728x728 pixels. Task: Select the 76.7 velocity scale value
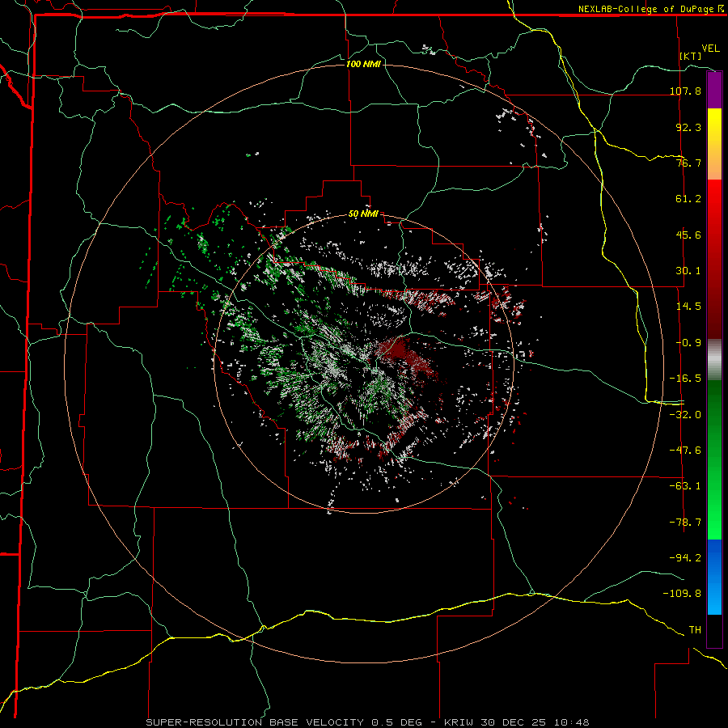[688, 163]
